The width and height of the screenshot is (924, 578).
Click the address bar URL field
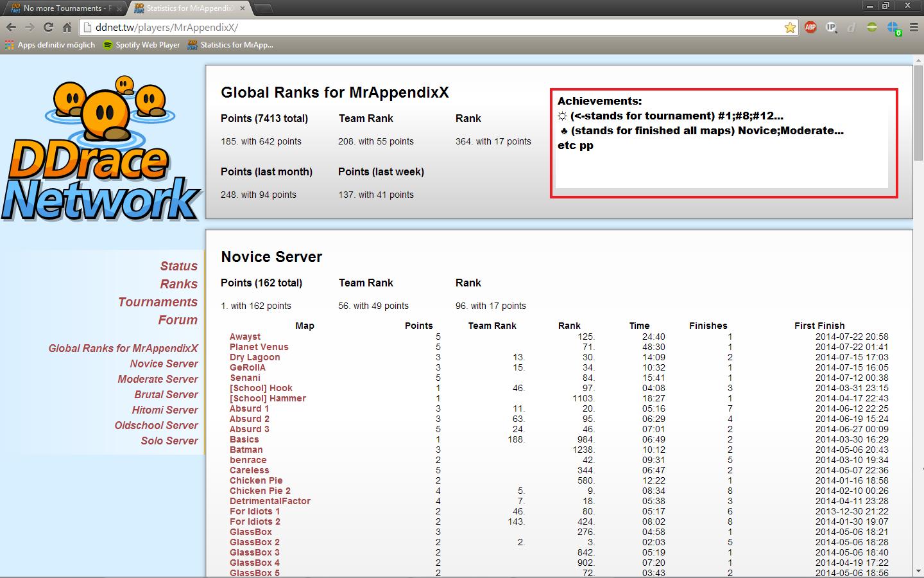click(x=436, y=28)
